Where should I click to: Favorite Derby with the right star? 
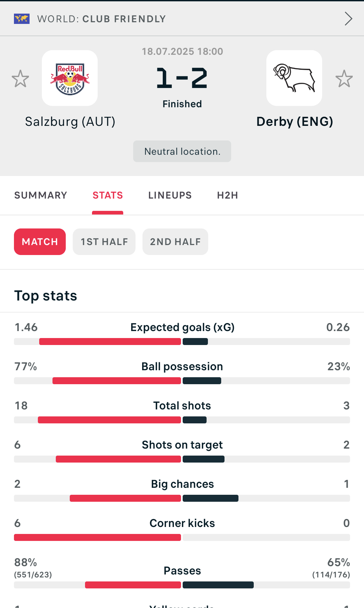coord(344,79)
